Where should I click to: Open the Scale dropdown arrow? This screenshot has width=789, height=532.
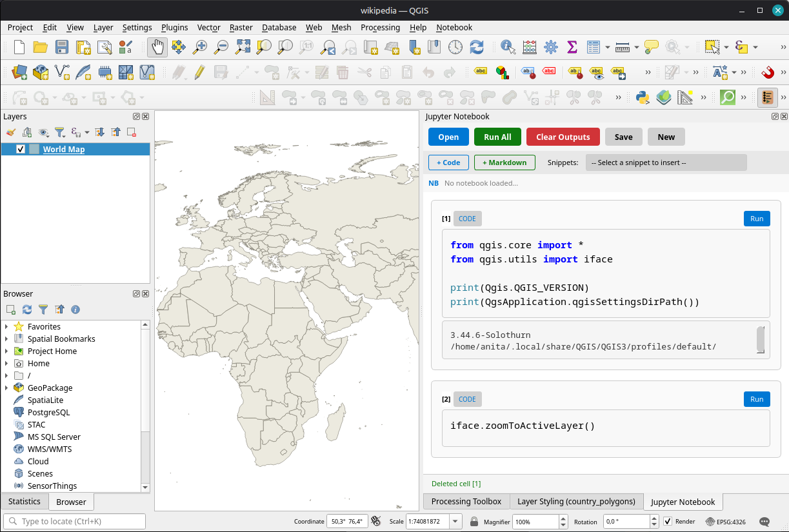coord(455,521)
